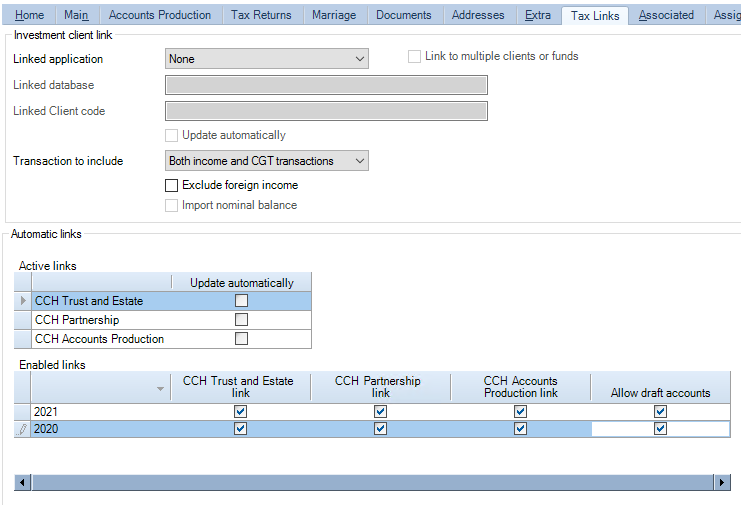Open the year column sort dropdown arrow

(x=161, y=388)
